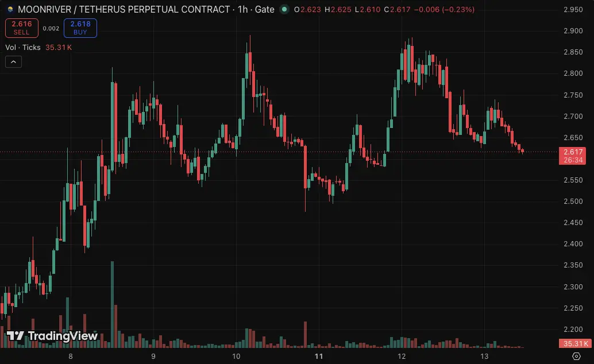Viewport: 594px width, 364px height.
Task: Click the change value −0.006 (−0.23%)
Action: pyautogui.click(x=445, y=9)
